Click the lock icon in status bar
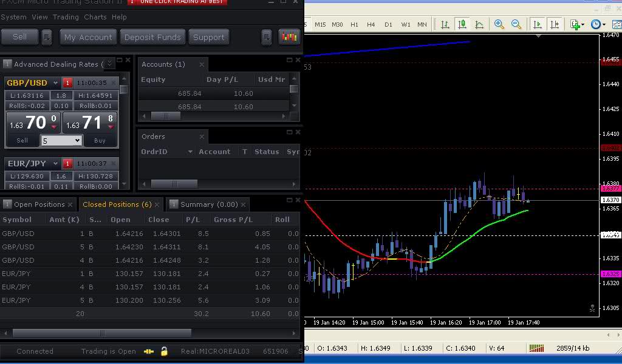The image size is (622, 364). coord(164,351)
